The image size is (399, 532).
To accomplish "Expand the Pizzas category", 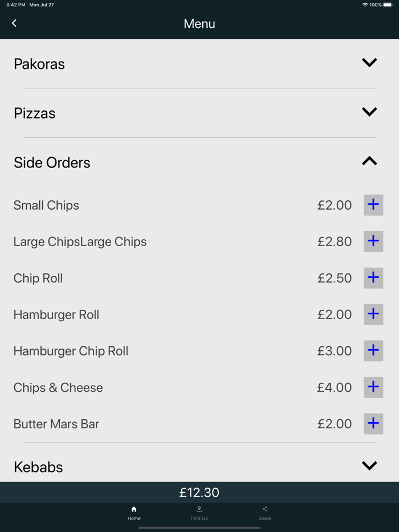I will (x=369, y=112).
